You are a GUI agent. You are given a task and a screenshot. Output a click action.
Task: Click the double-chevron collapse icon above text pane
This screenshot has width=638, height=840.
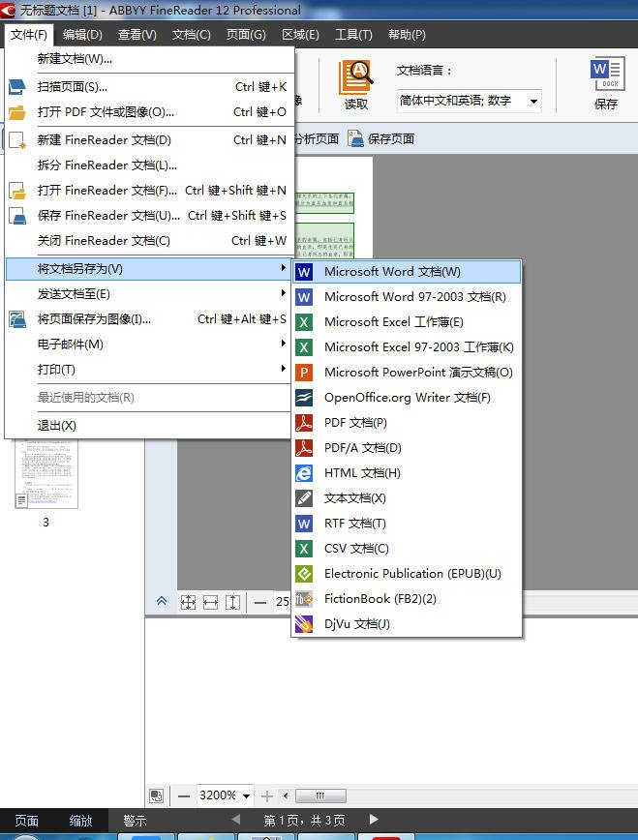coord(162,601)
